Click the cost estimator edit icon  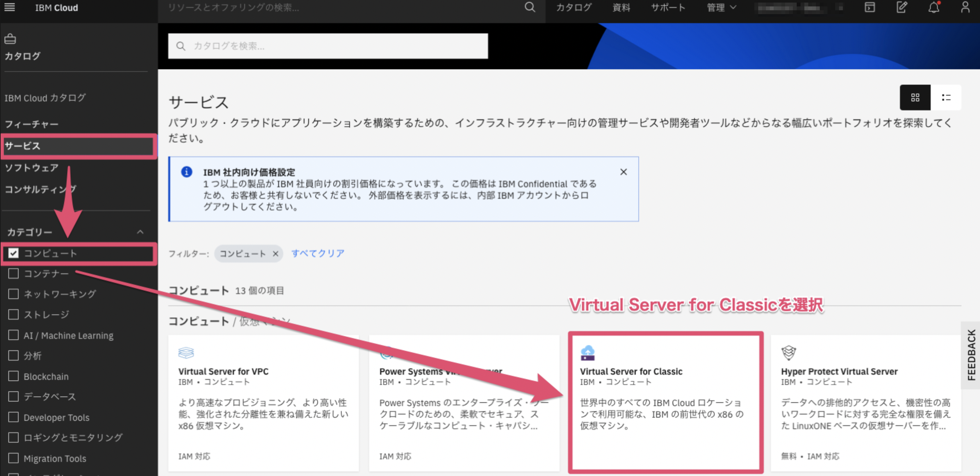click(901, 7)
